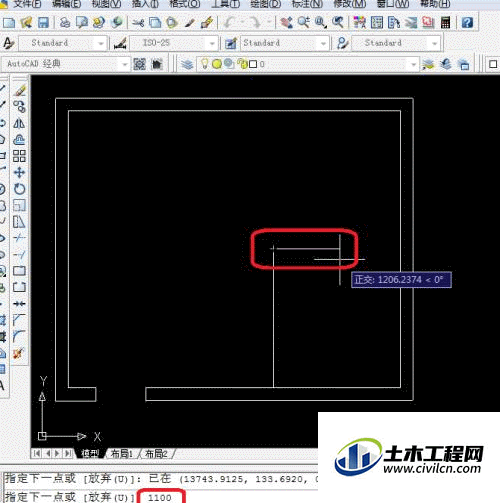This screenshot has width=500, height=503.
Task: Expand the layer control dropdown arrow
Action: pyautogui.click(x=414, y=64)
